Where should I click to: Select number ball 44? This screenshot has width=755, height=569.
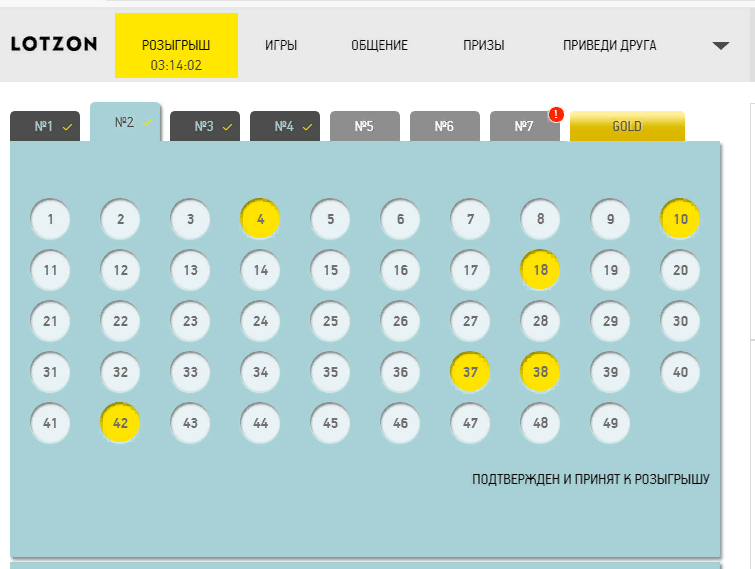pos(260,423)
